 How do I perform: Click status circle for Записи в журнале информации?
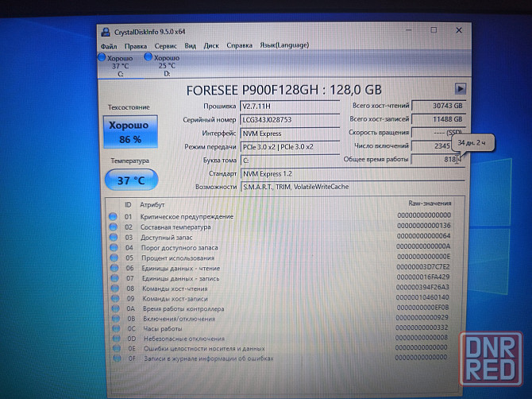click(x=118, y=358)
